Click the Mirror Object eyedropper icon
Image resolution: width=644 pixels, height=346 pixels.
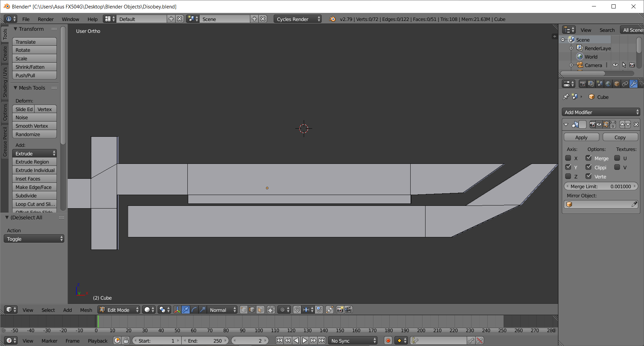[x=634, y=204]
